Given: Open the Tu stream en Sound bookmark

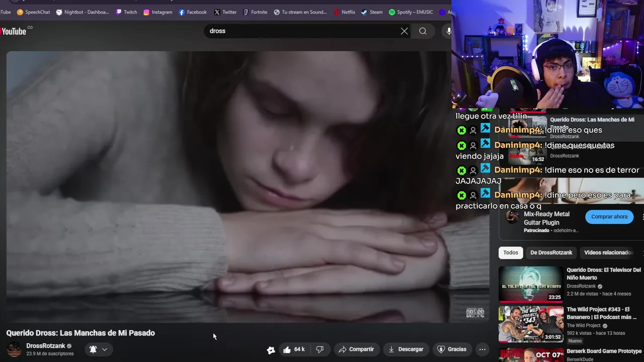Looking at the screenshot, I should tap(300, 12).
